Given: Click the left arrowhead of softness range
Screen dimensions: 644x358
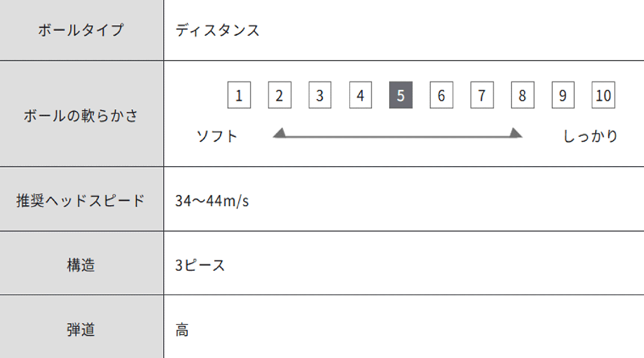Looking at the screenshot, I should tap(279, 133).
